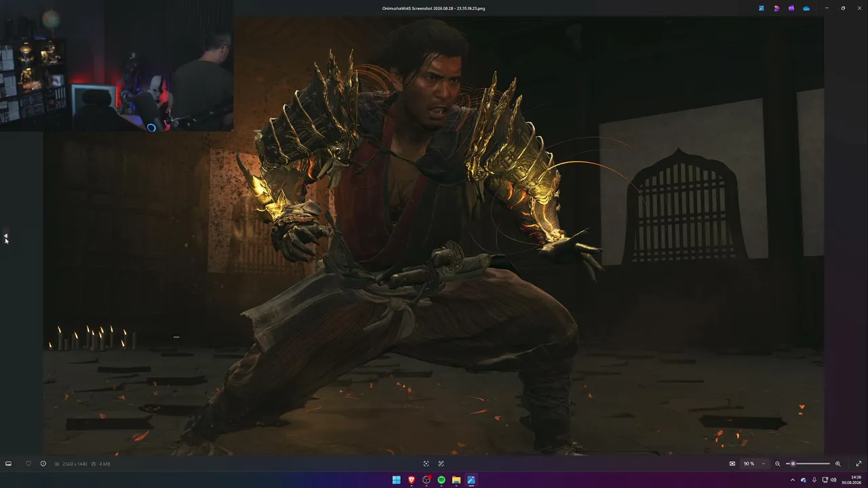Click the zoom in magnifier icon
Viewport: 868px width, 488px height.
tap(837, 464)
